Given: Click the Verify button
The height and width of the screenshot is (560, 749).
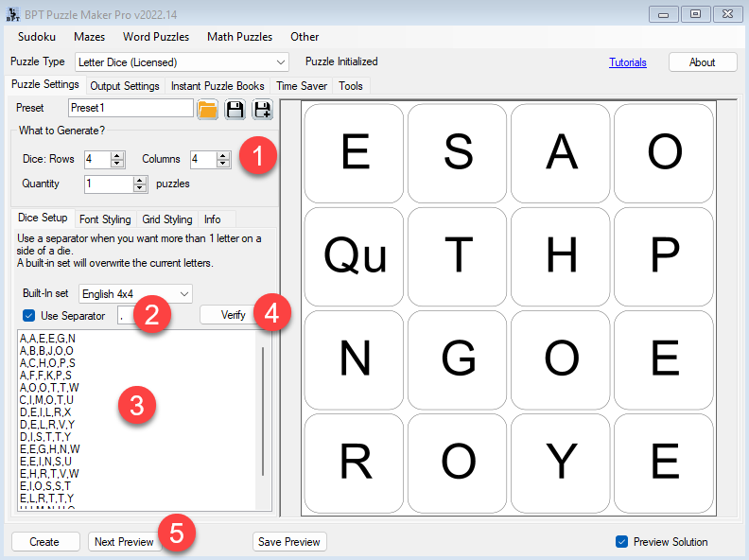Looking at the screenshot, I should point(233,315).
